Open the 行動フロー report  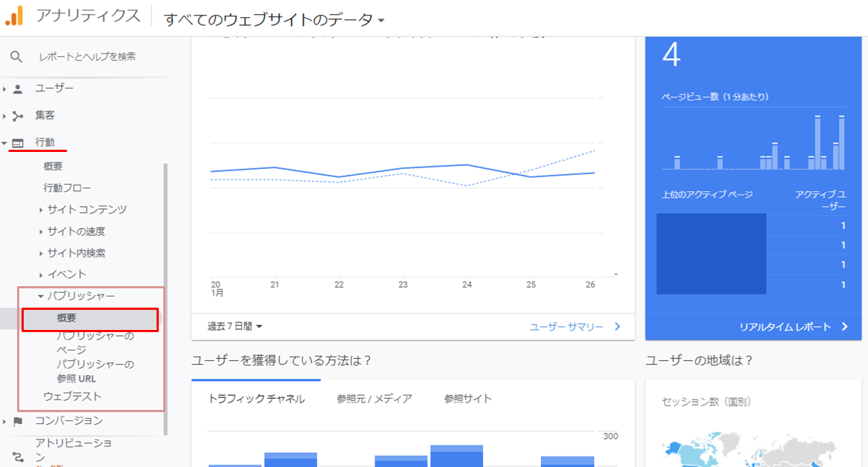[68, 188]
